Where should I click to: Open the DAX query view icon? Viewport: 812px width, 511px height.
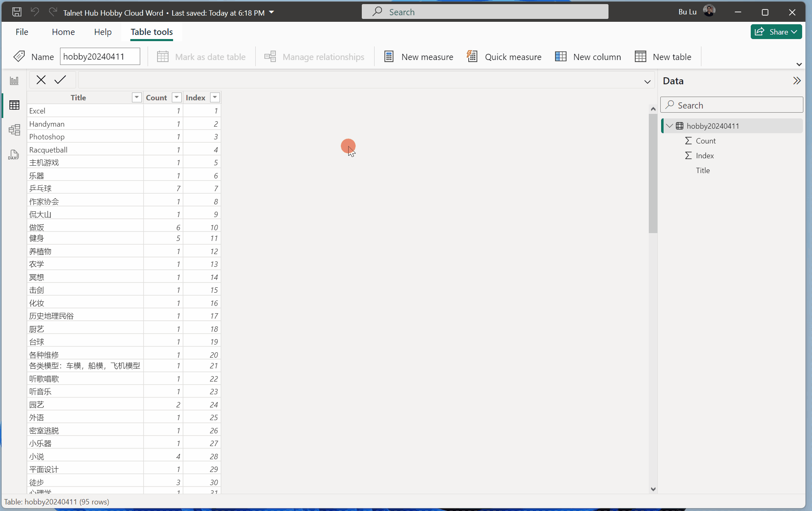pyautogui.click(x=14, y=155)
